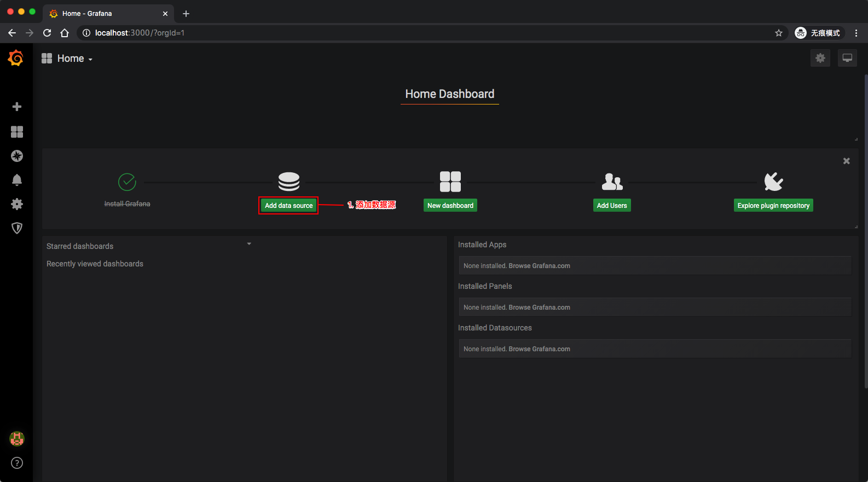Click the Install Grafana step label
Image resolution: width=868 pixels, height=482 pixels.
click(127, 204)
